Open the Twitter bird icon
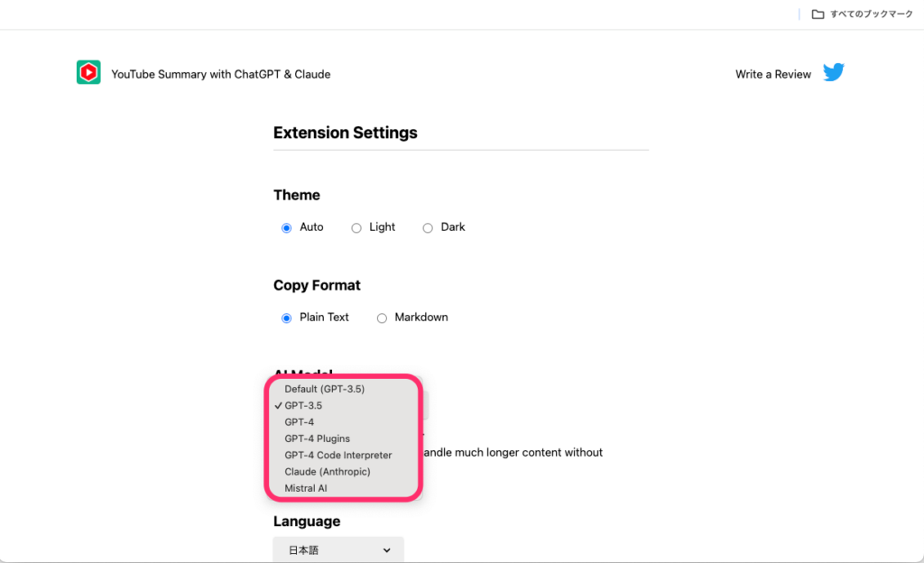Image resolution: width=924 pixels, height=563 pixels. click(x=833, y=72)
